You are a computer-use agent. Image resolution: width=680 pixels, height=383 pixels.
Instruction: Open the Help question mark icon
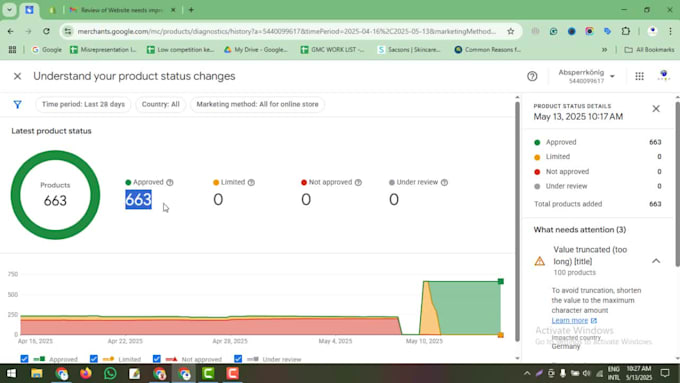(532, 76)
